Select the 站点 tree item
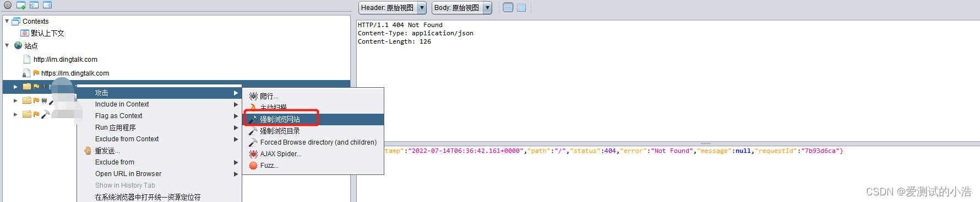The height and width of the screenshot is (202, 980). point(31,46)
